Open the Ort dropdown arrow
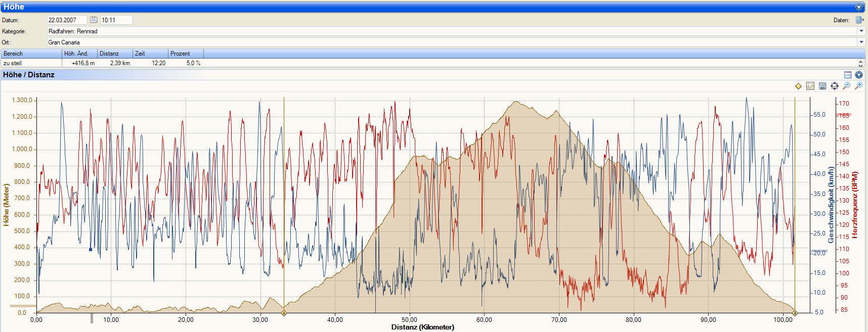 861,42
